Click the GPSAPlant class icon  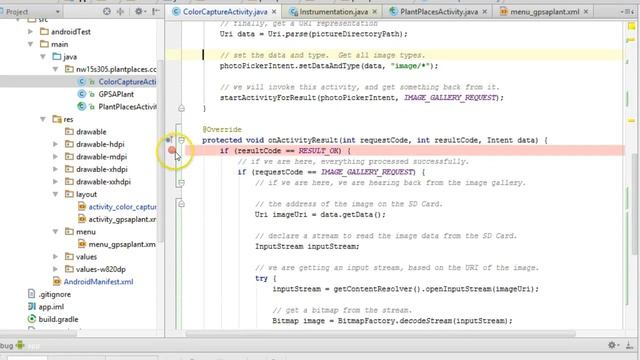click(82, 94)
